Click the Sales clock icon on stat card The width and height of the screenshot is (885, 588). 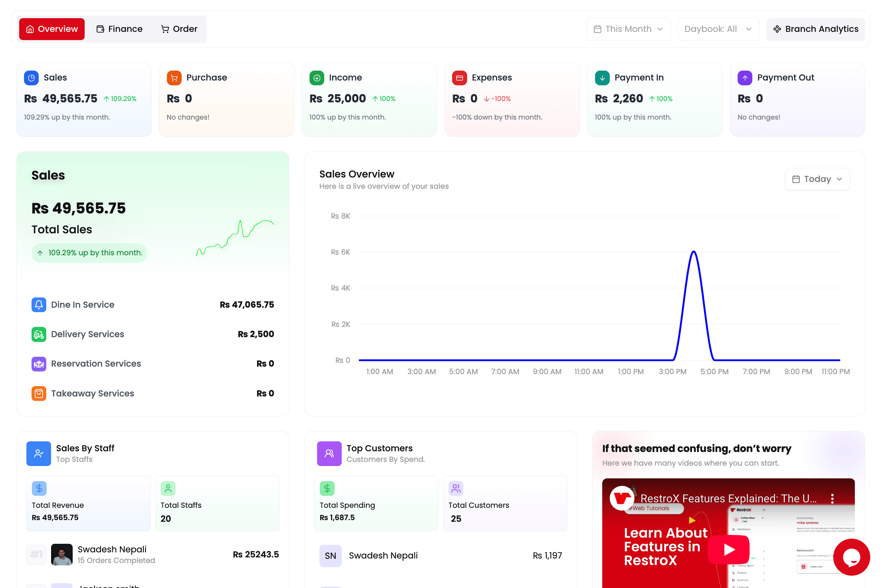pos(32,78)
